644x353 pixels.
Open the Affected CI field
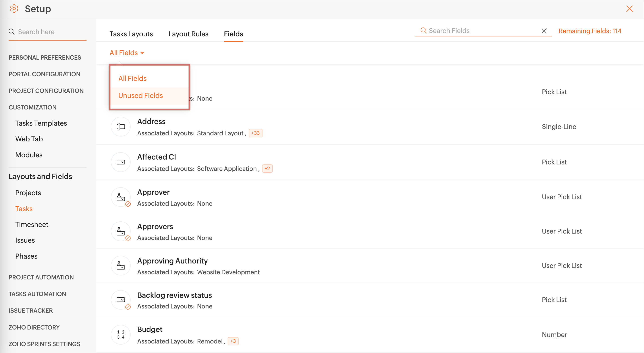pyautogui.click(x=156, y=157)
